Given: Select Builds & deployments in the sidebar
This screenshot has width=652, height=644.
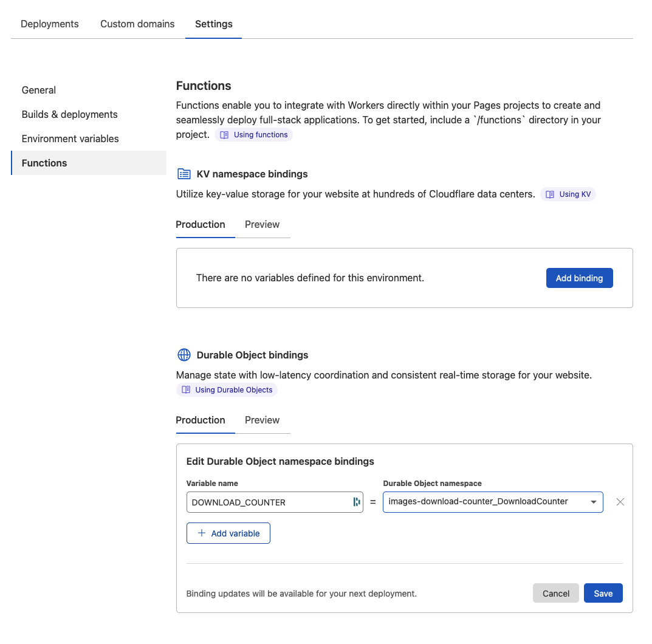Looking at the screenshot, I should pyautogui.click(x=69, y=114).
